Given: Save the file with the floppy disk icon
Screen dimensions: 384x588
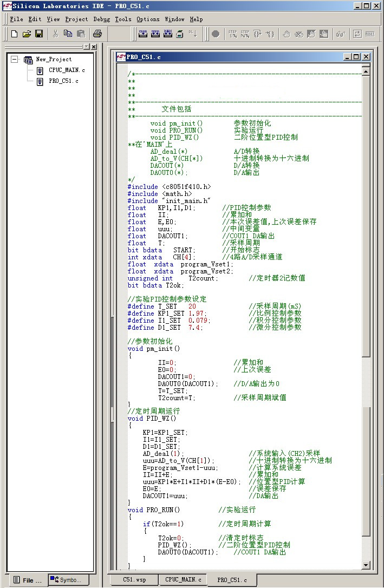Looking at the screenshot, I should 39,34.
